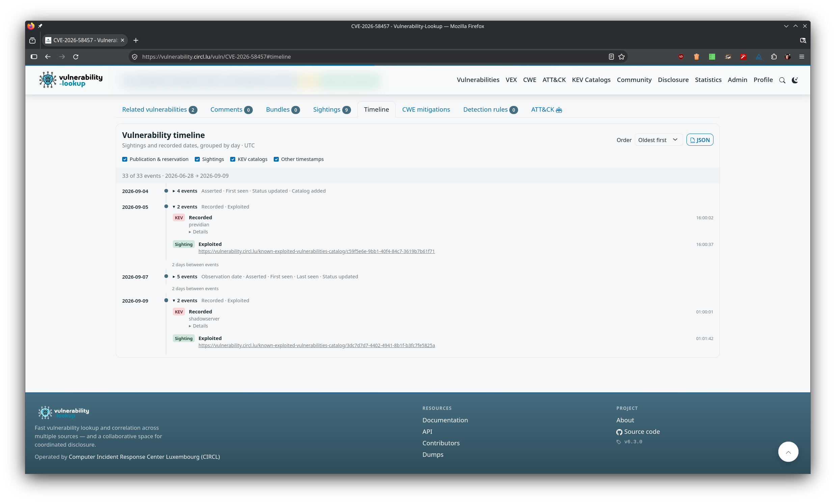Image resolution: width=836 pixels, height=504 pixels.
Task: Open the API footer link
Action: click(427, 432)
